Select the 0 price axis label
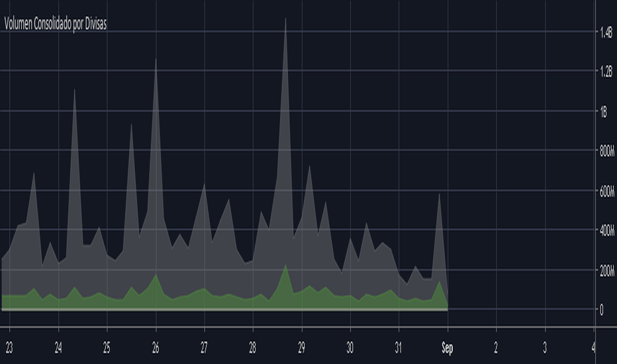 click(x=601, y=310)
